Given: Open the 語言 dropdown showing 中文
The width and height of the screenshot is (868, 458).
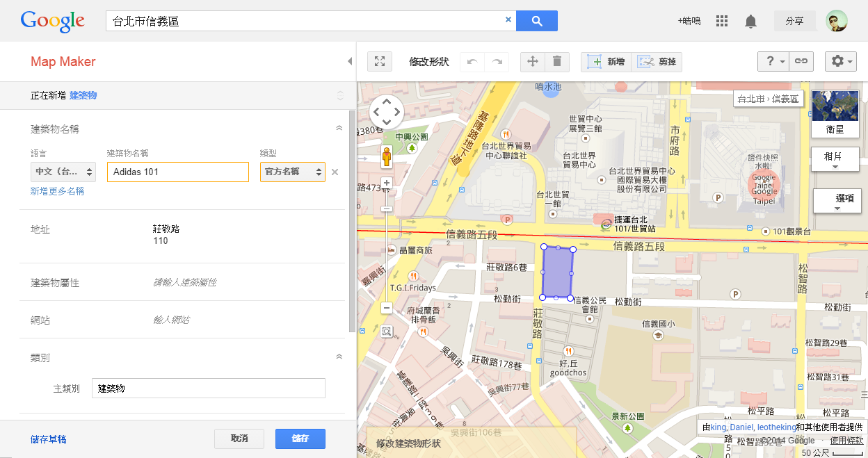Looking at the screenshot, I should click(63, 172).
